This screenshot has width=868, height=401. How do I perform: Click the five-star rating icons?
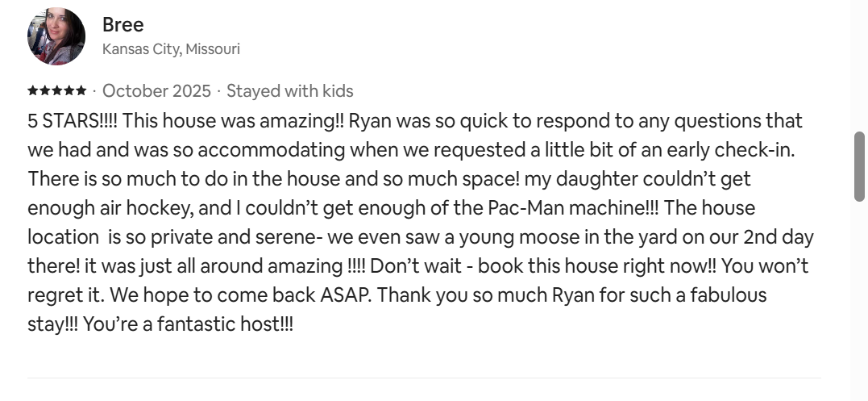click(57, 90)
